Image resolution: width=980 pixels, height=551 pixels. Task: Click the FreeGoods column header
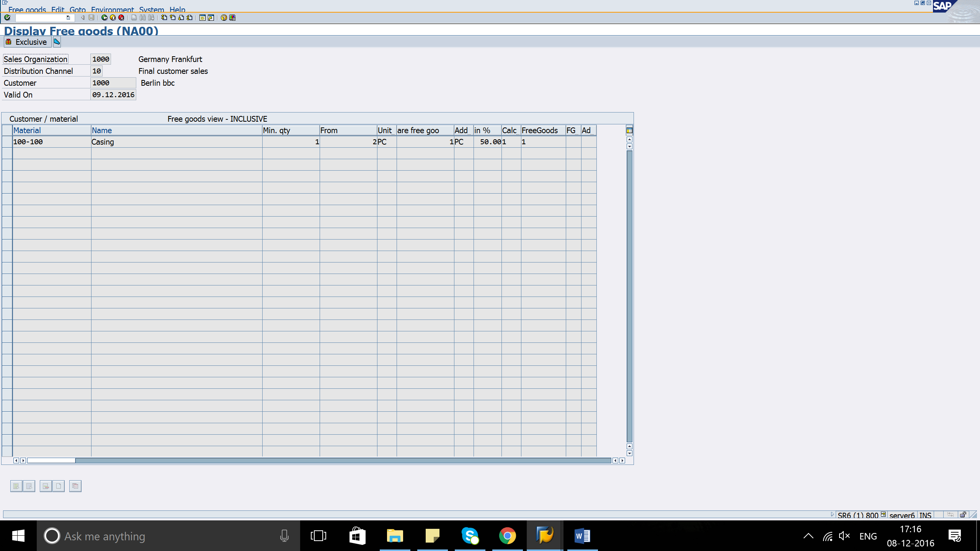[543, 130]
